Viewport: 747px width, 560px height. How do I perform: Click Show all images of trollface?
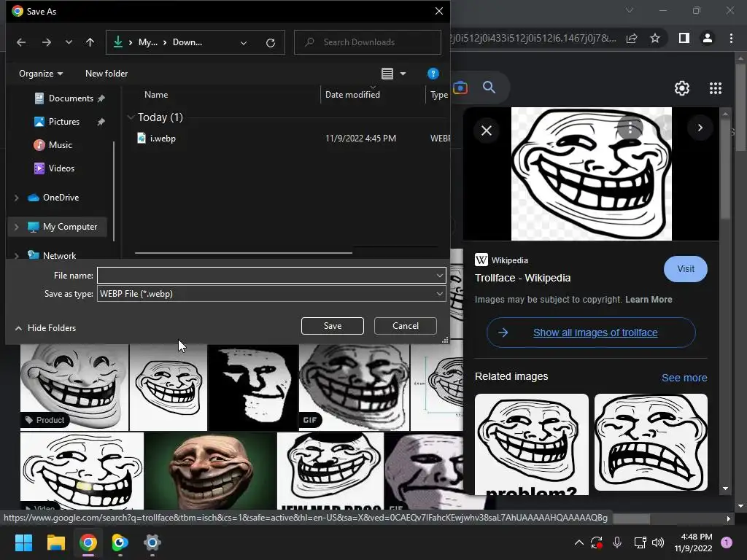point(591,332)
